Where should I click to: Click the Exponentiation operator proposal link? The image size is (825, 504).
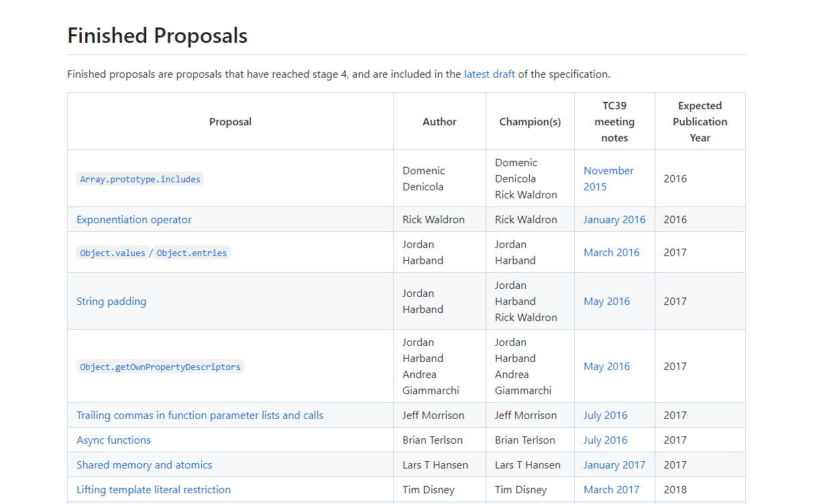click(x=133, y=220)
